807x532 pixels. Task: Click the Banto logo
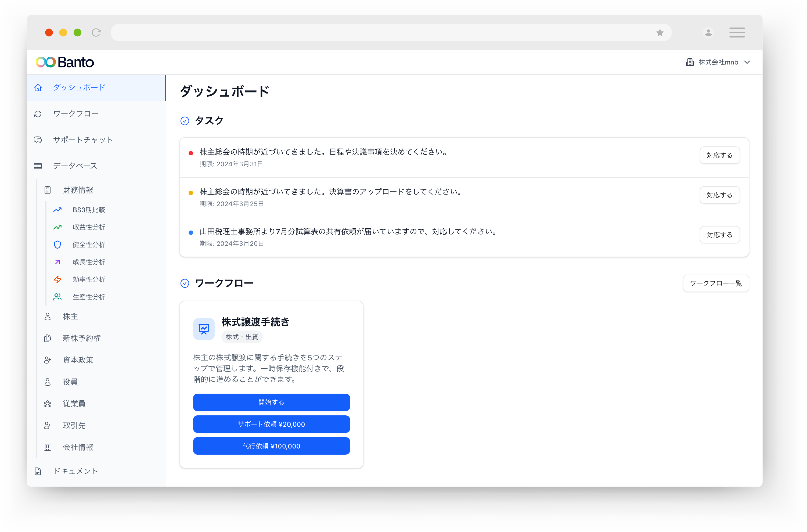pos(64,62)
